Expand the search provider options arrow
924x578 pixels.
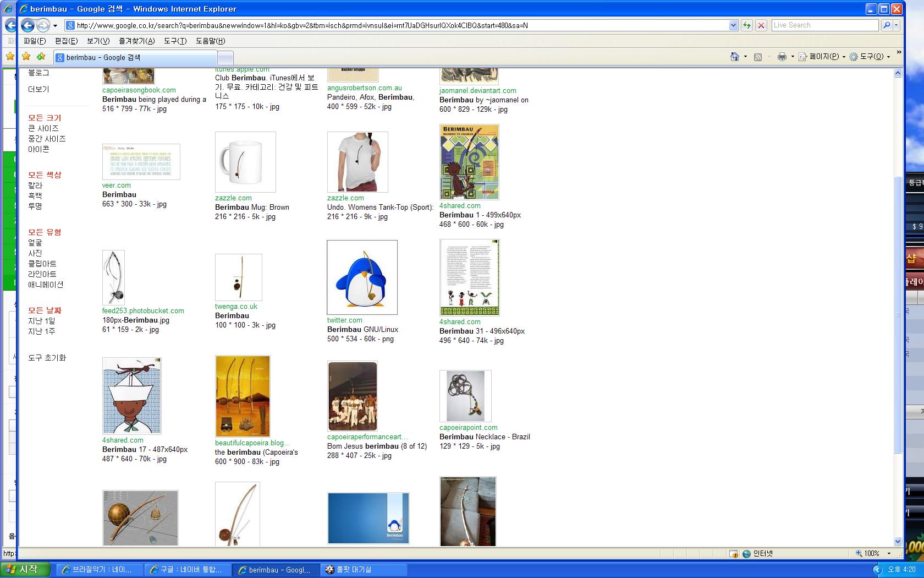point(896,25)
